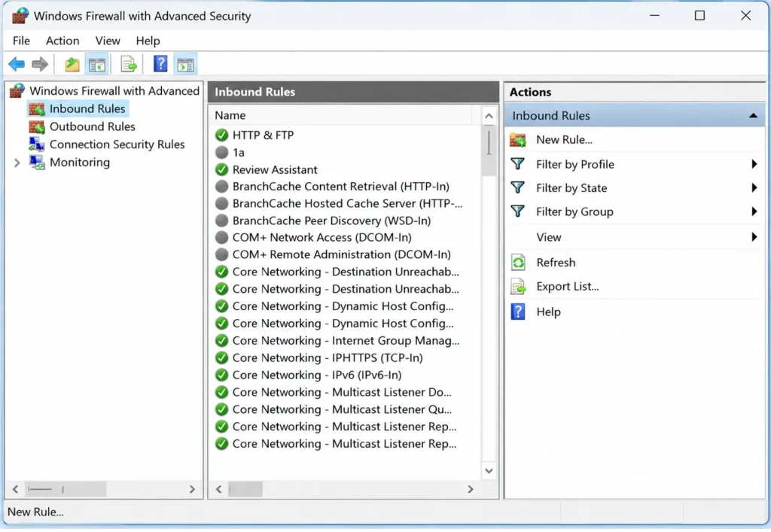Screen dimensions: 771x532
Task: Toggle the Show/Hide Console Tree icon
Action: [97, 65]
